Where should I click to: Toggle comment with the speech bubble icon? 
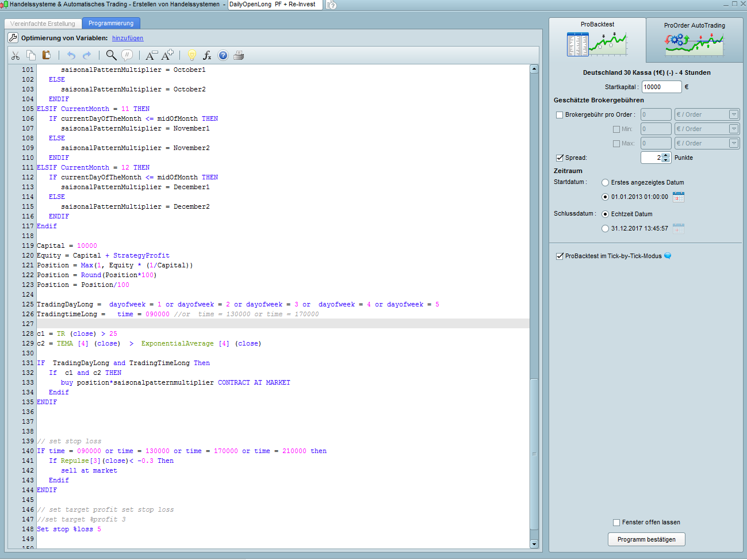[128, 55]
